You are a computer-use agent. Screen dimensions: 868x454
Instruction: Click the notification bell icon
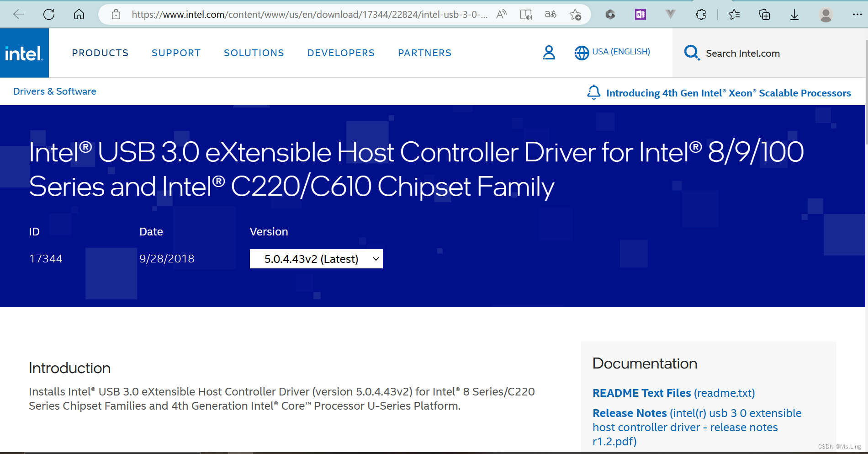pyautogui.click(x=593, y=92)
